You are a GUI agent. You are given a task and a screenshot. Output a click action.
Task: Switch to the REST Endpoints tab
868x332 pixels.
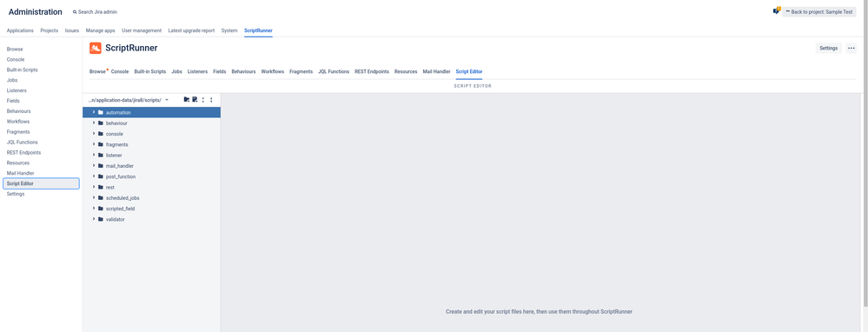pyautogui.click(x=372, y=71)
